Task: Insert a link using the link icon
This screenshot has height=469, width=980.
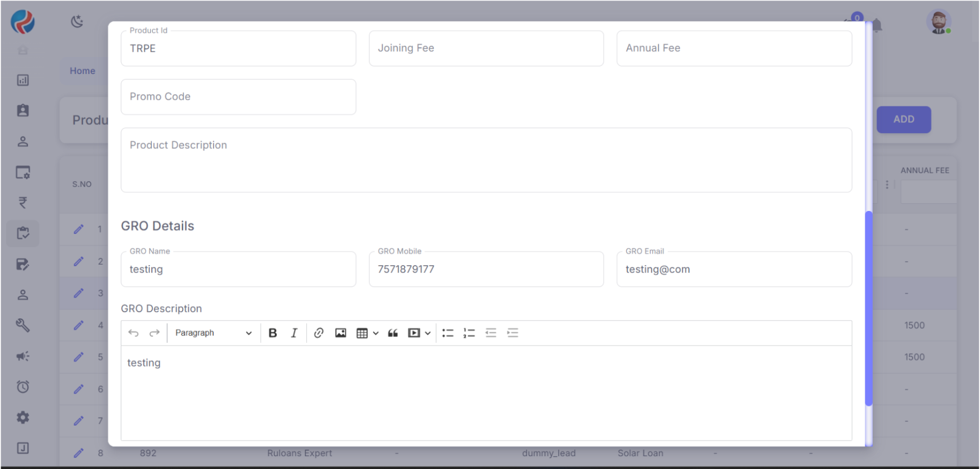Action: [319, 333]
